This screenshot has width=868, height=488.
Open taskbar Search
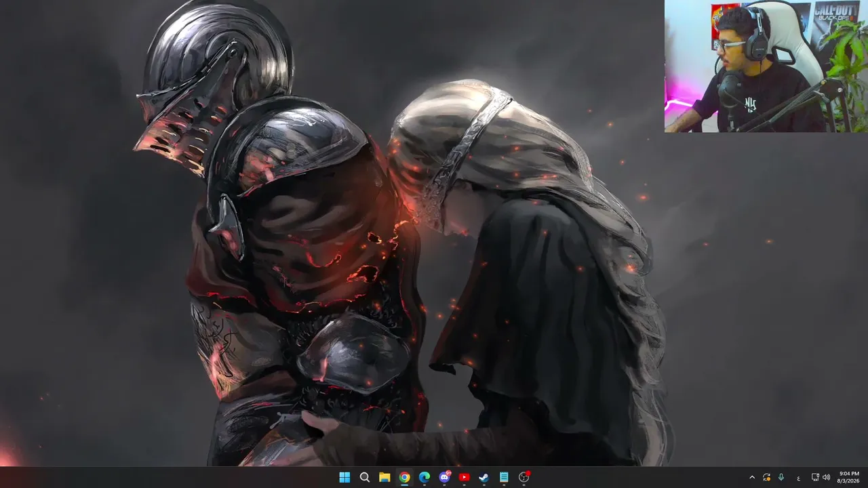[364, 477]
